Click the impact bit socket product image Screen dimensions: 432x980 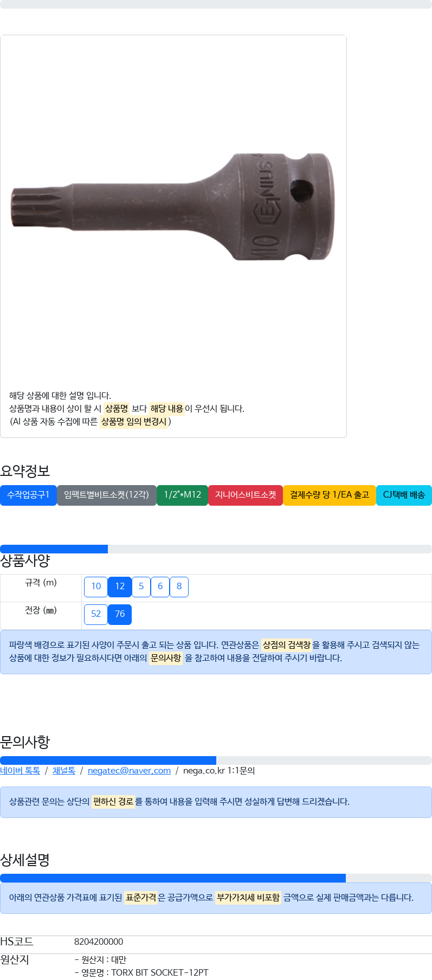pos(173,207)
